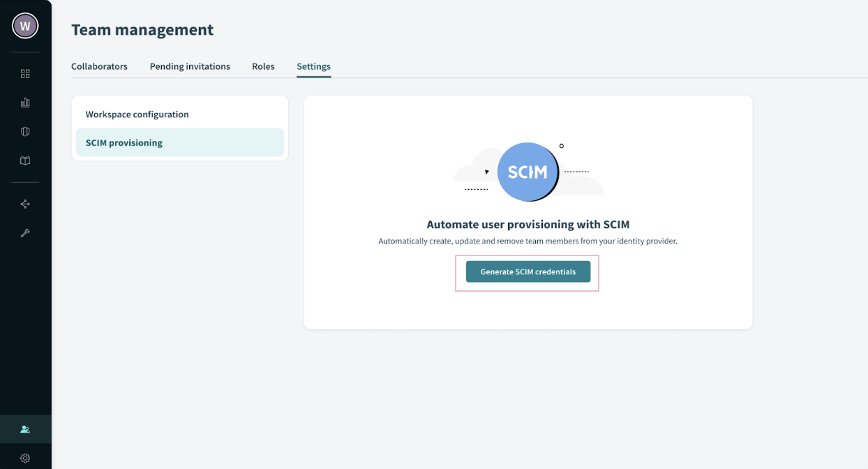This screenshot has width=868, height=469.
Task: Go to the Roles tab
Action: pos(263,66)
